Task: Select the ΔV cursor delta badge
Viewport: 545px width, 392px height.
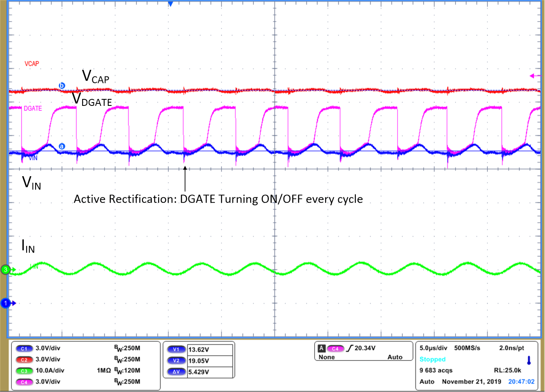Action: pos(176,372)
